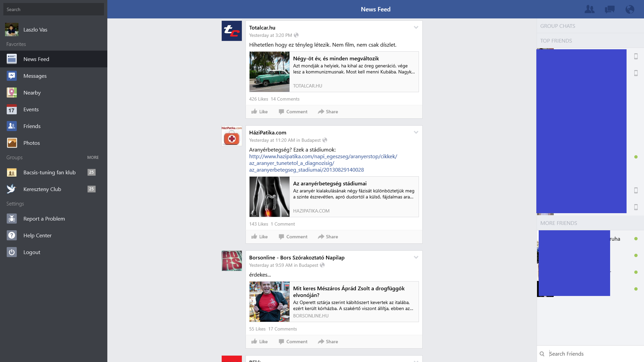Comment on the Totalcar.hu post
The image size is (644, 362).
293,112
